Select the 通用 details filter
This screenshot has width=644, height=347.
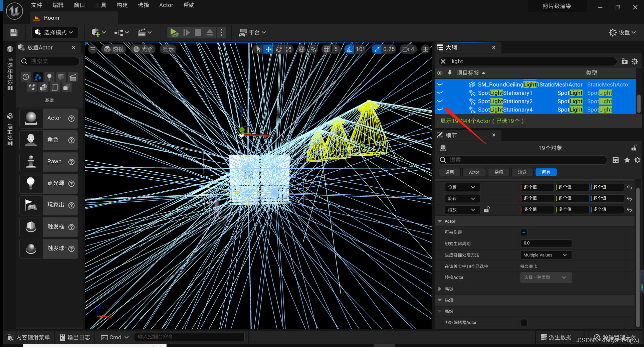(x=450, y=172)
